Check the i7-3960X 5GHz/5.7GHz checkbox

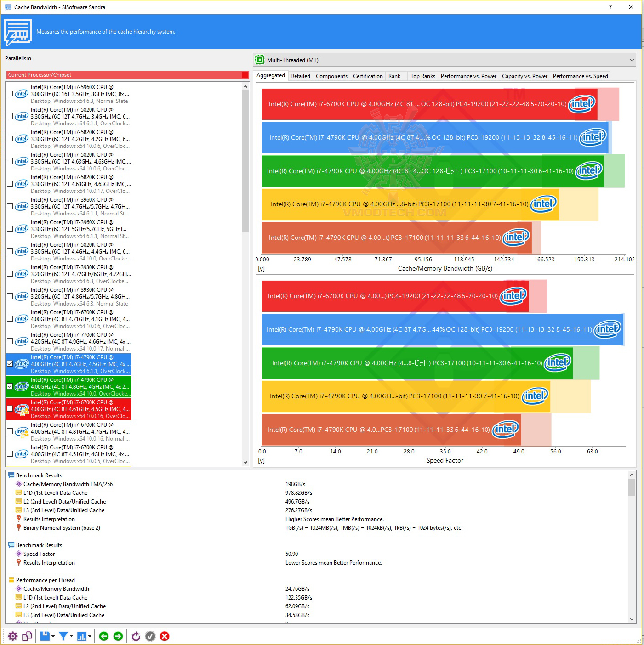[x=10, y=229]
